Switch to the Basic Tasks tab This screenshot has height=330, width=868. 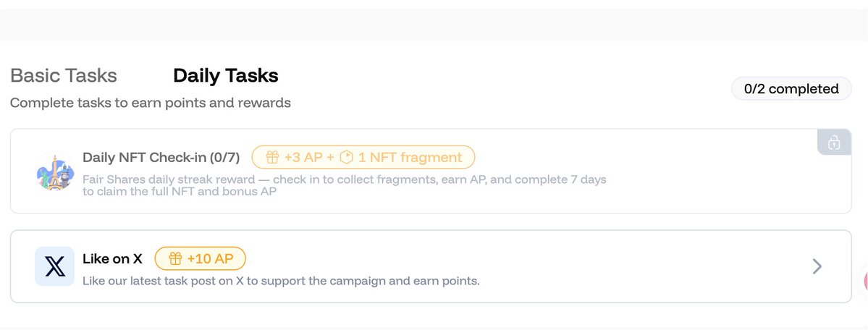coord(64,75)
